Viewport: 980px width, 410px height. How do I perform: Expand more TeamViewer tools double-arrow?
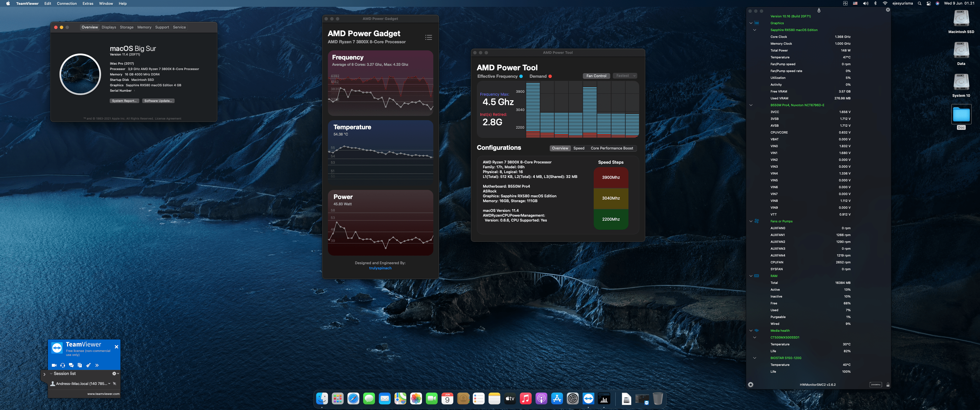point(97,365)
